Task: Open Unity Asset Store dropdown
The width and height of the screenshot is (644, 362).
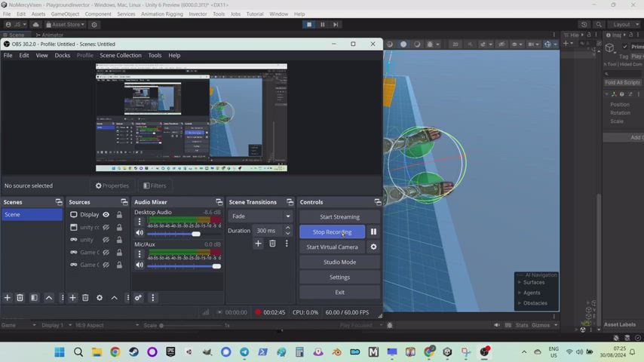Action: point(66,24)
